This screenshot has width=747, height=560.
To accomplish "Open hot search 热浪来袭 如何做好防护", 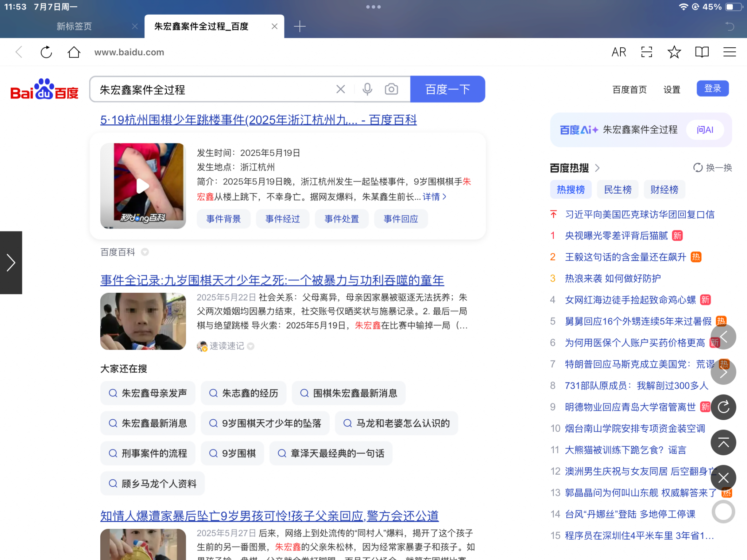I will (613, 279).
